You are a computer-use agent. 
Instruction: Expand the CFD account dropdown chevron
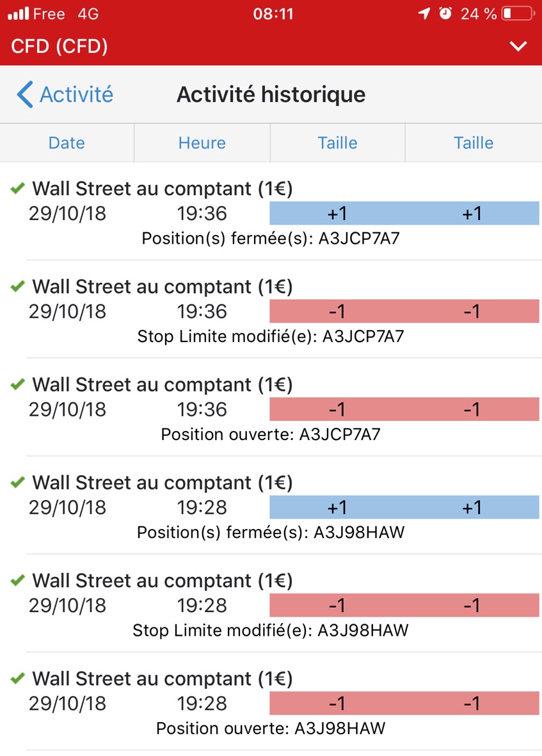tap(518, 46)
